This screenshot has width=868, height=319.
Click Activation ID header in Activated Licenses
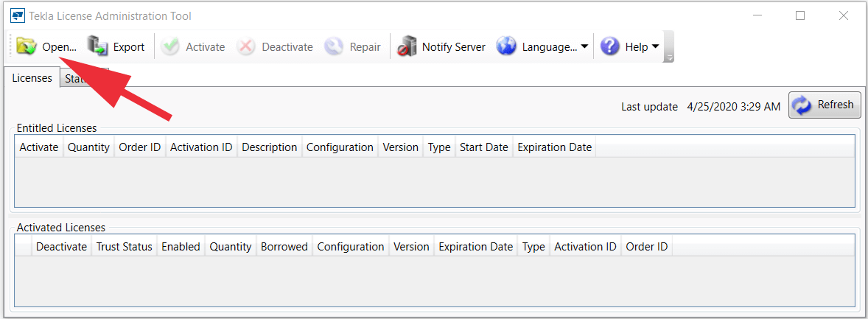[586, 247]
